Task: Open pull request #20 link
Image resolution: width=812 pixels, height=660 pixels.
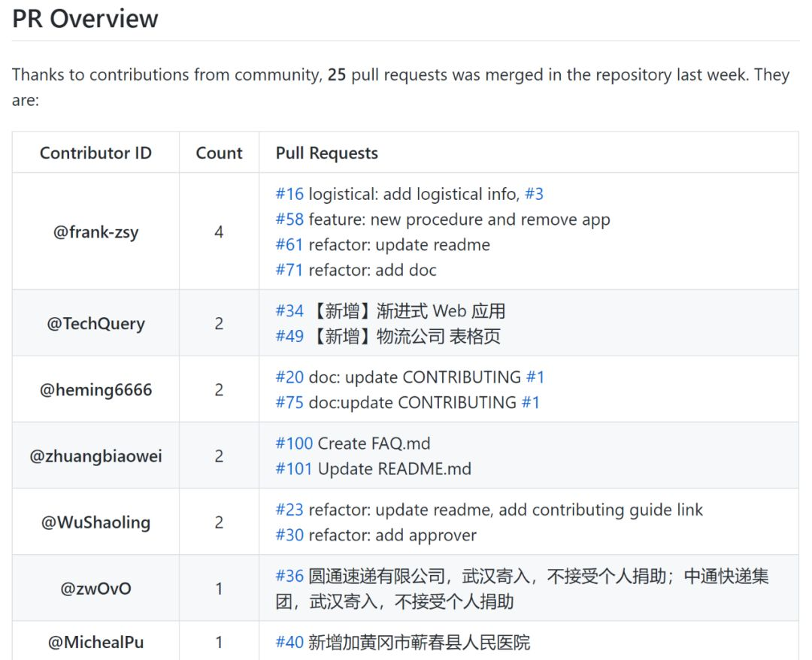Action: (289, 377)
